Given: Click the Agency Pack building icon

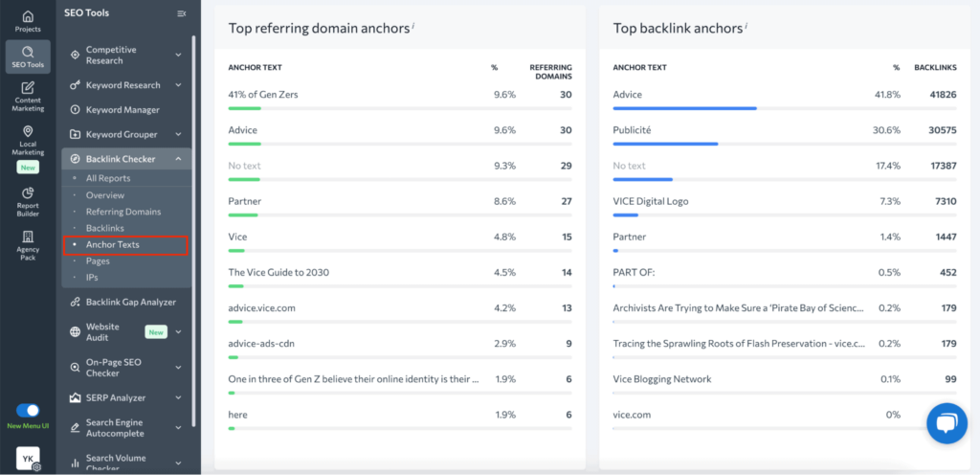Looking at the screenshot, I should click(28, 237).
